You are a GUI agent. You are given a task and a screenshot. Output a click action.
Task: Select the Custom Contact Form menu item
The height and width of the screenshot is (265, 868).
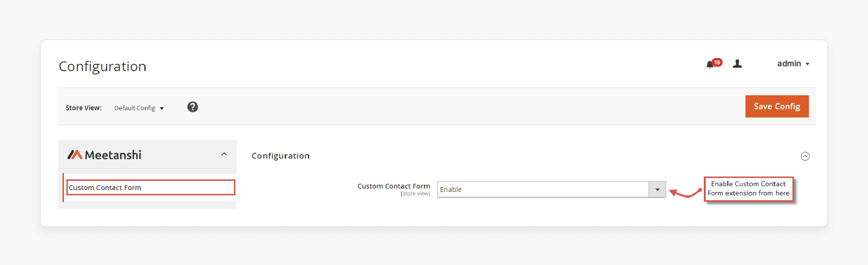151,188
